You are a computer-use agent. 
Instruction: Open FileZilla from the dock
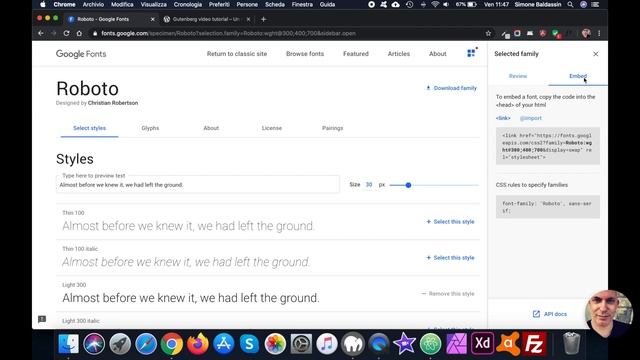534,344
